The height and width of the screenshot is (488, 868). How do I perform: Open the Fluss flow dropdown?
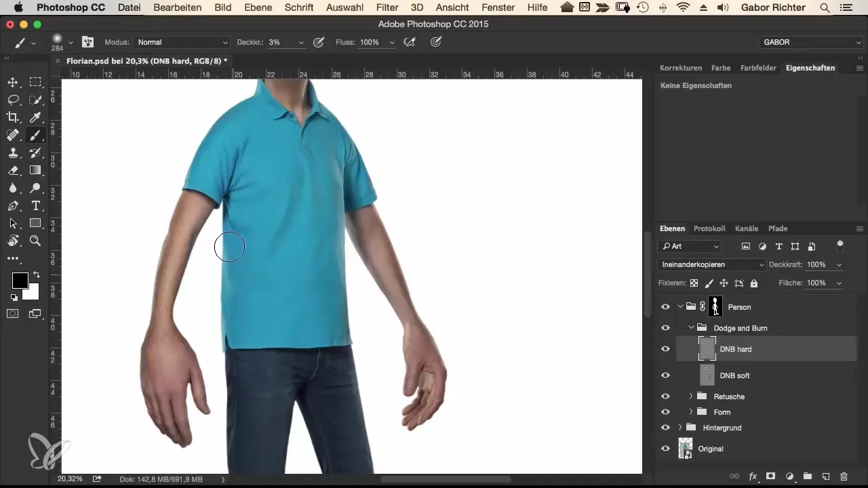(x=391, y=42)
